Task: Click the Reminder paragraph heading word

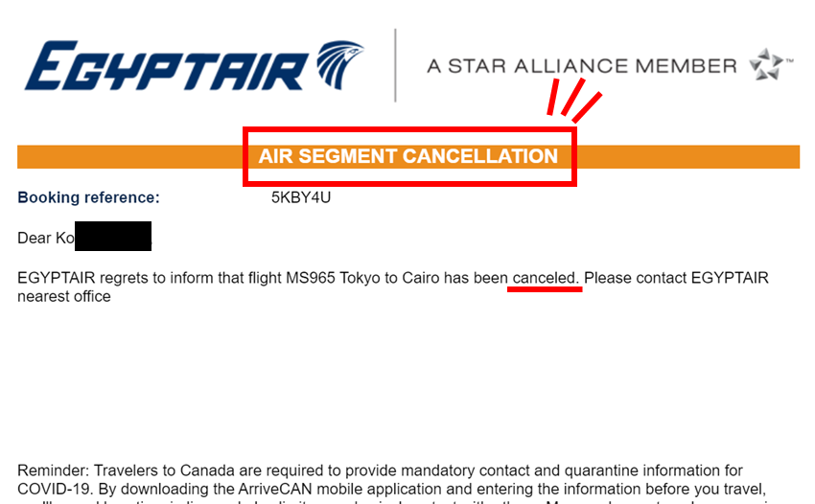Action: click(x=54, y=470)
